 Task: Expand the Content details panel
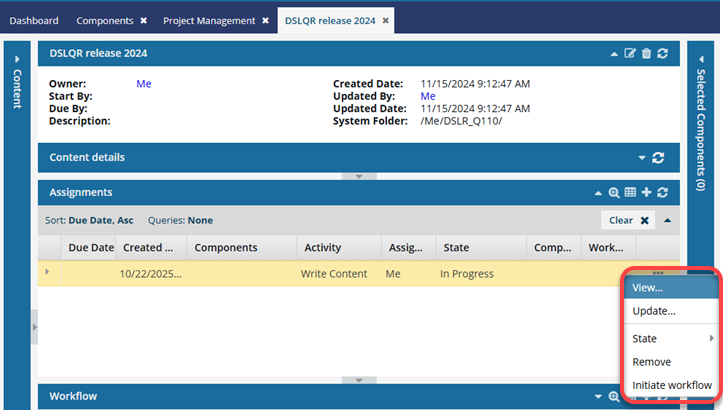[x=642, y=158]
